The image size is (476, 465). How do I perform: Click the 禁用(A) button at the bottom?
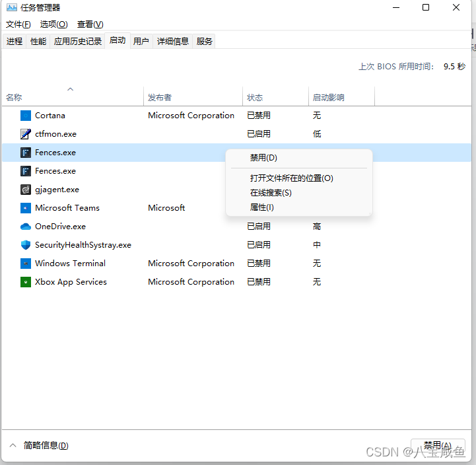coord(438,446)
